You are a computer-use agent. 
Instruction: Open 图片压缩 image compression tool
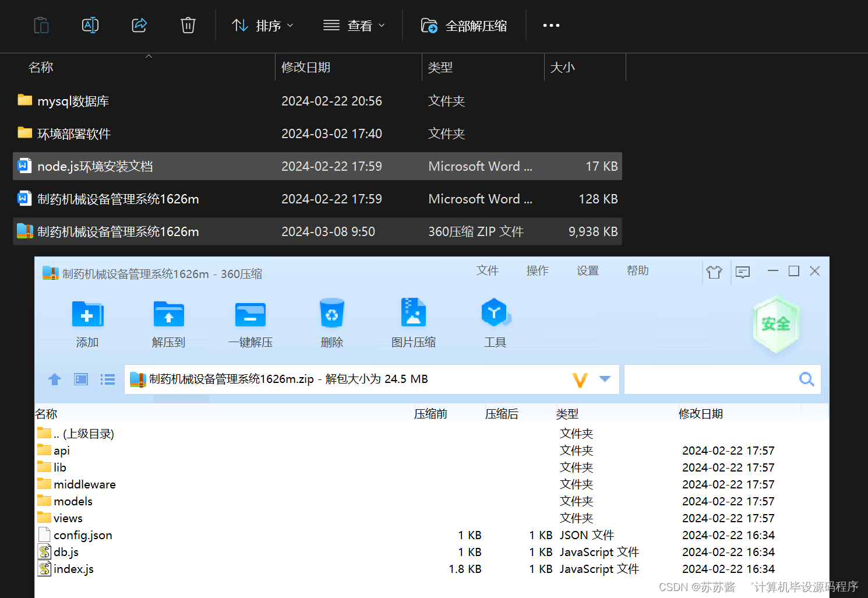click(414, 322)
